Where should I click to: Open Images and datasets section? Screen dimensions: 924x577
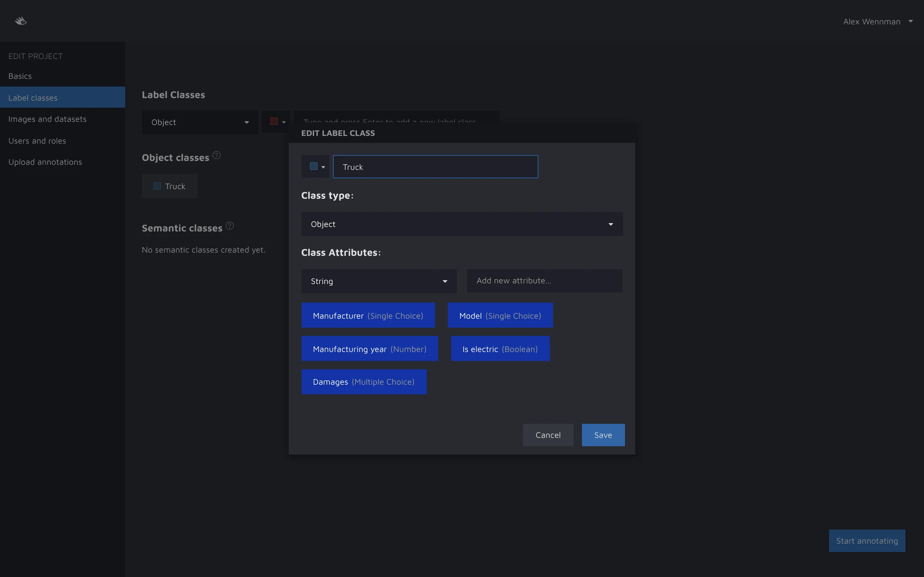tap(47, 119)
